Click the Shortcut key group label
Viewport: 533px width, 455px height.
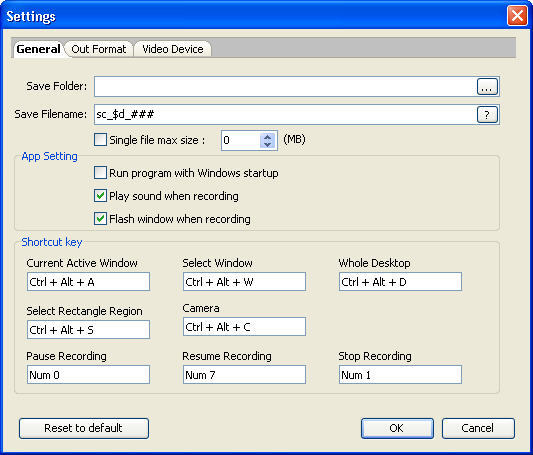[x=52, y=242]
